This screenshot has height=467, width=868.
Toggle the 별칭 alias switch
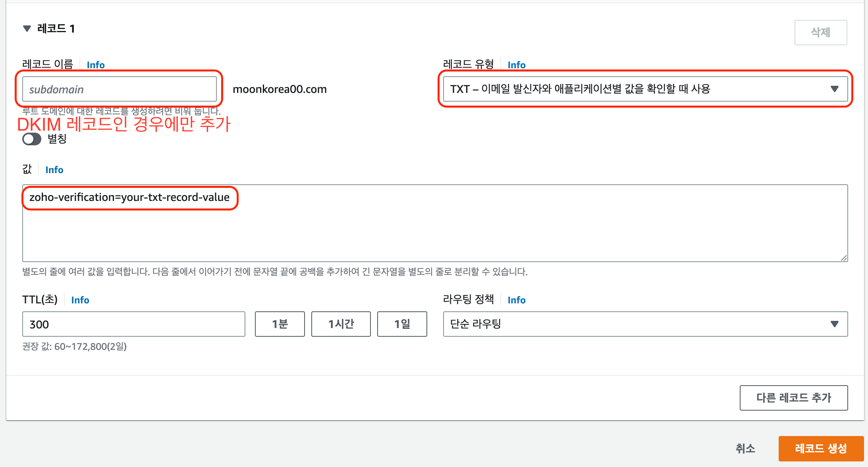coord(32,139)
